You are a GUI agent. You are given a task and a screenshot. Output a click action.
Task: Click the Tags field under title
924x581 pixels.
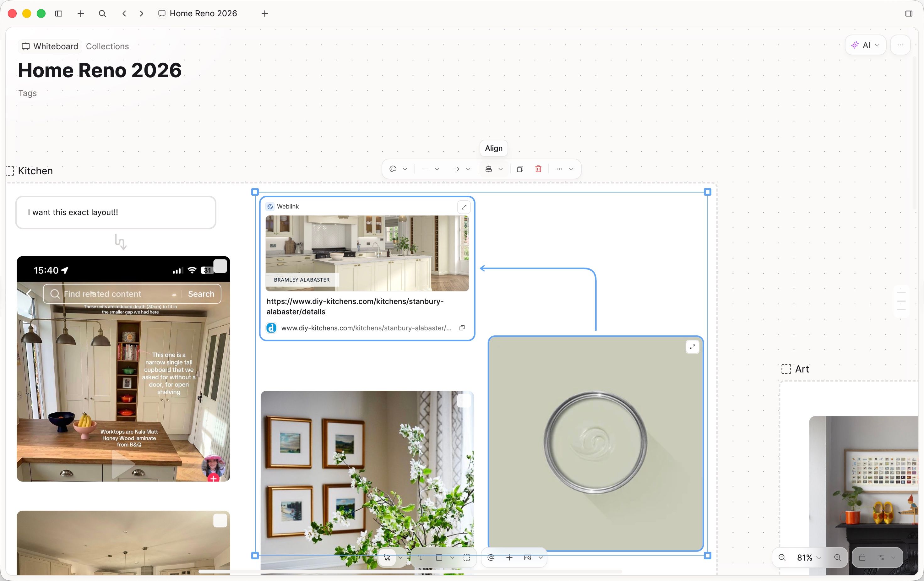pyautogui.click(x=27, y=93)
